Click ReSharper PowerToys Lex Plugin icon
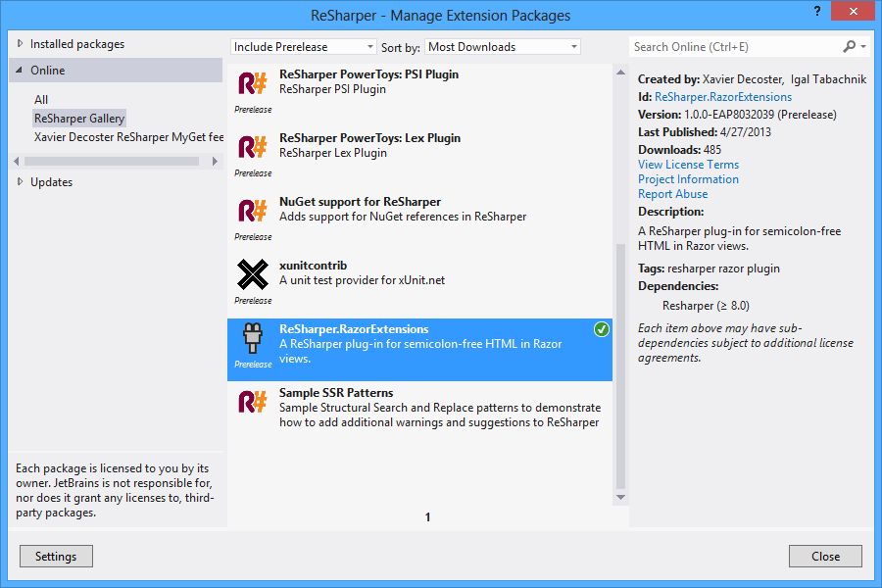 pyautogui.click(x=252, y=147)
